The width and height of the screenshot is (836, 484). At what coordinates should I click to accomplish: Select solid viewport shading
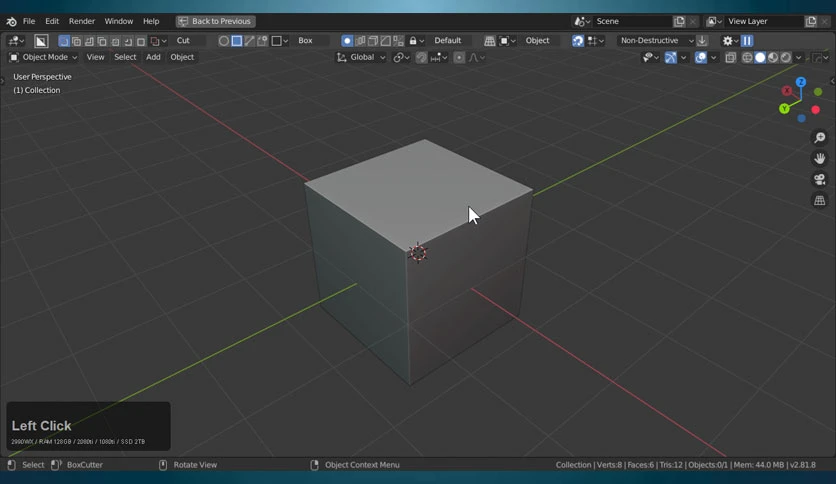click(x=760, y=58)
